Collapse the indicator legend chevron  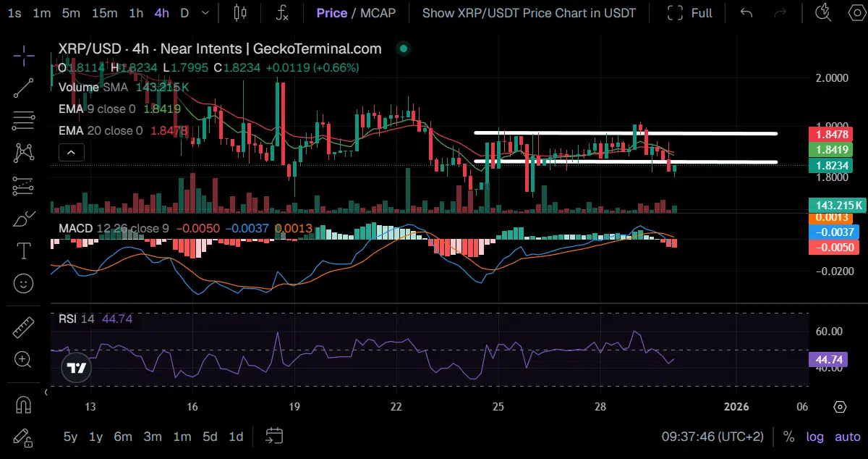(72, 152)
